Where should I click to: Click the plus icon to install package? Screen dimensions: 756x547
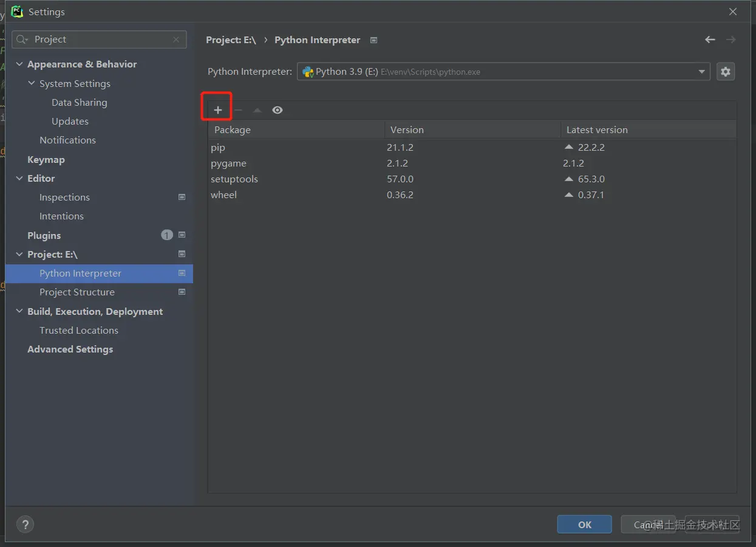pos(218,110)
